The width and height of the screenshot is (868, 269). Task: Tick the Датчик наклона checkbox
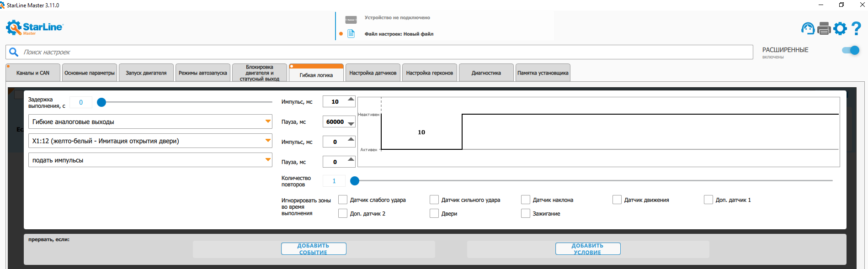(x=526, y=200)
